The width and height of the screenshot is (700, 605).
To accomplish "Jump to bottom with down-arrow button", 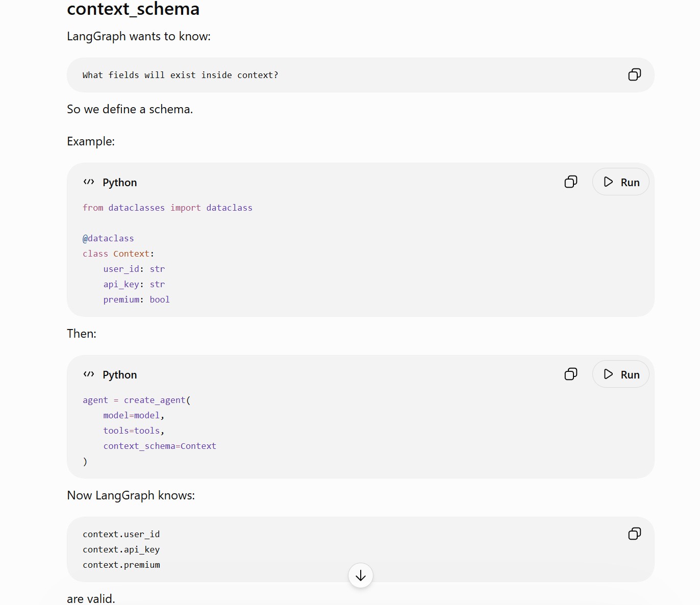I will pos(361,575).
